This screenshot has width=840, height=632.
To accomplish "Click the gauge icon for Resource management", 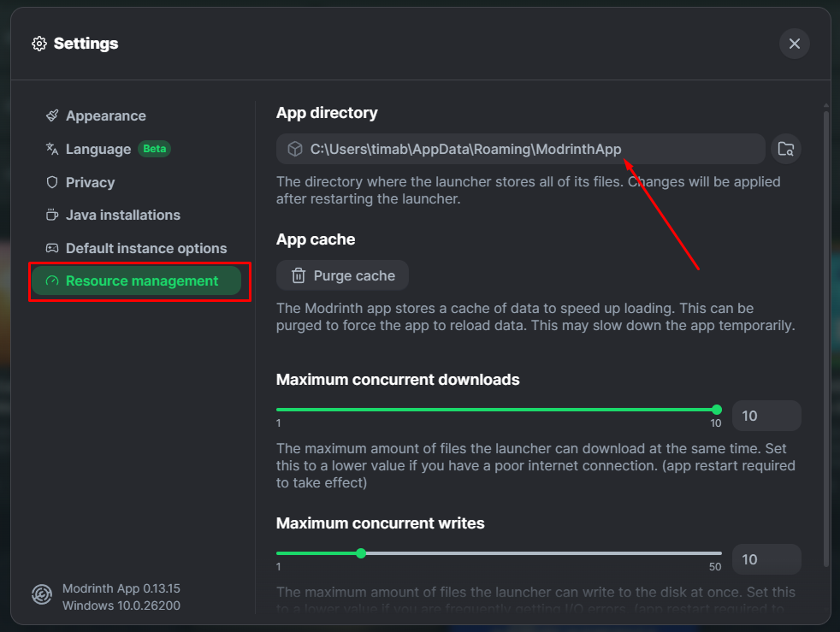I will [52, 281].
